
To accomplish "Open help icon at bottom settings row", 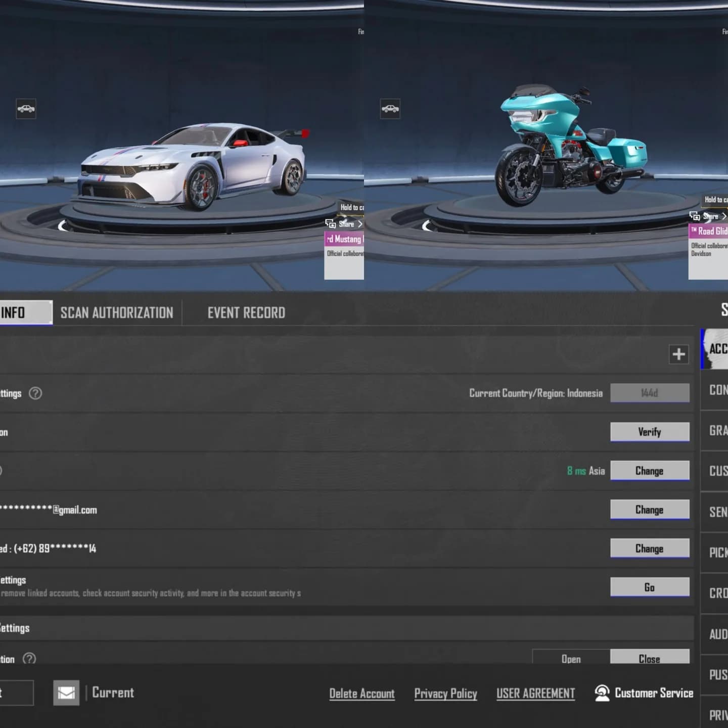I will point(29,658).
